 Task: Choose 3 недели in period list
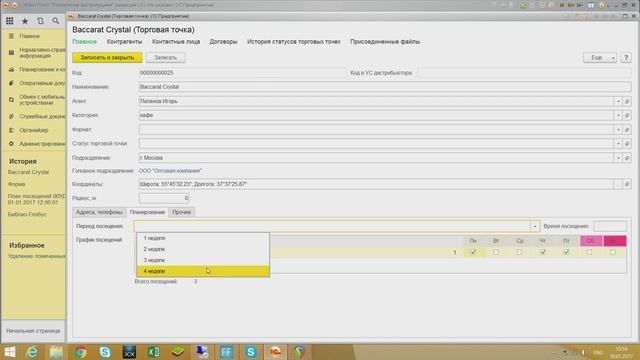pyautogui.click(x=203, y=260)
